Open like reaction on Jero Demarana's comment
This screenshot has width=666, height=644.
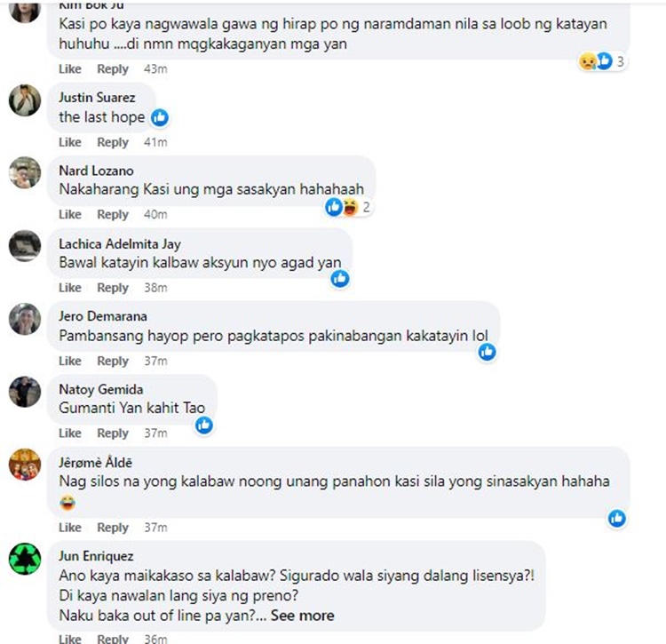point(487,352)
